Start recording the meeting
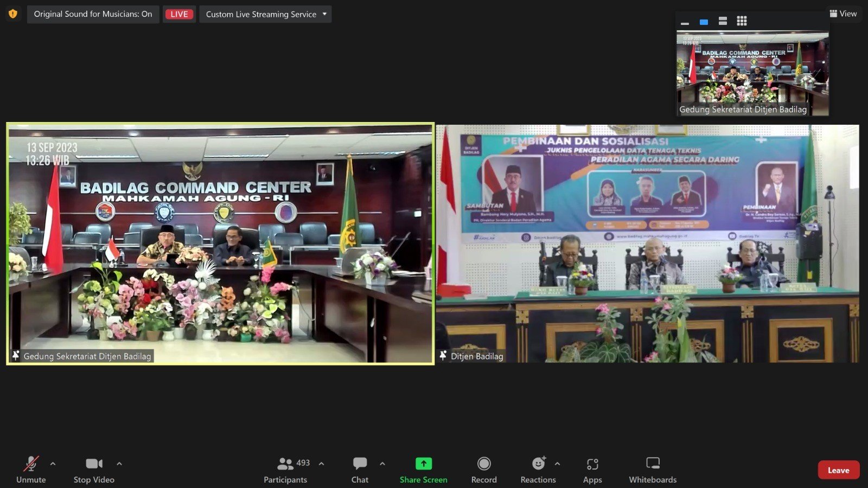Screen dimensions: 868x488 [484, 470]
